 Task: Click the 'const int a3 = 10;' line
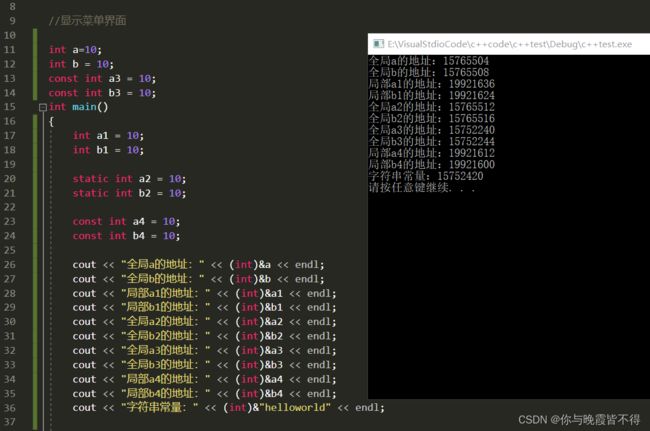click(x=102, y=79)
